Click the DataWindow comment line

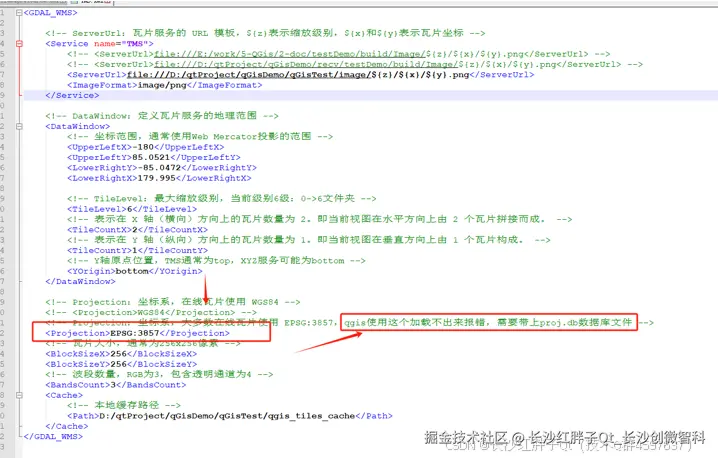coord(162,116)
